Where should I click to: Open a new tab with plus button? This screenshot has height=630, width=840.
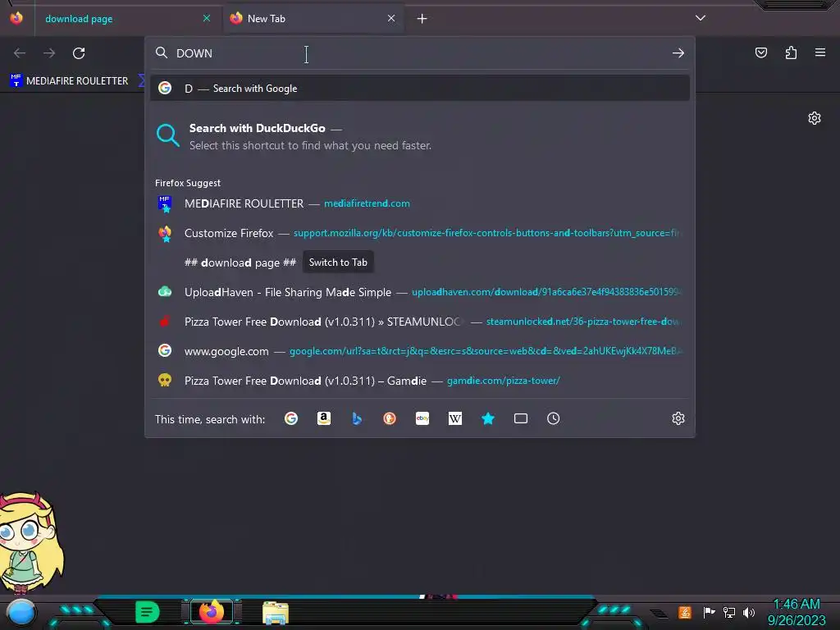click(x=422, y=19)
